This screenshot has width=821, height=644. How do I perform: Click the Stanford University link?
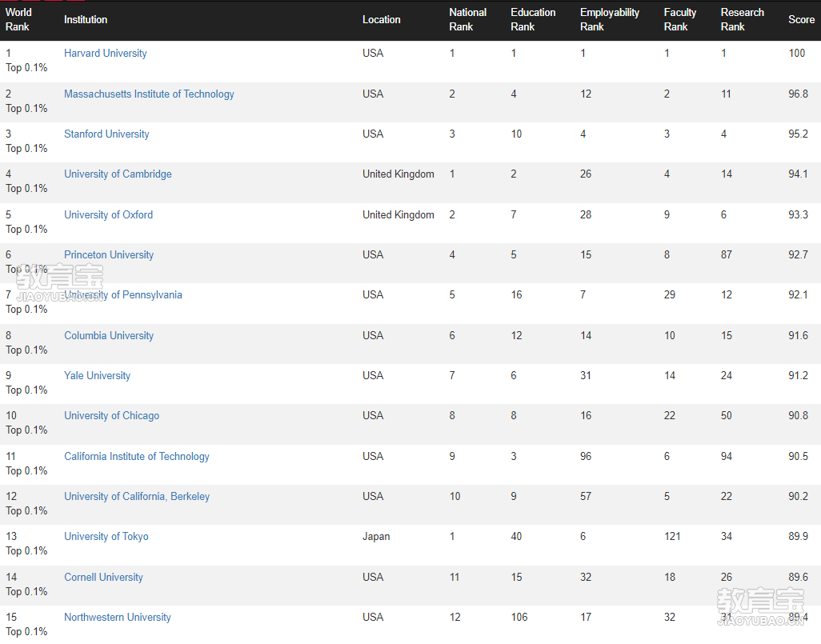[x=106, y=134]
